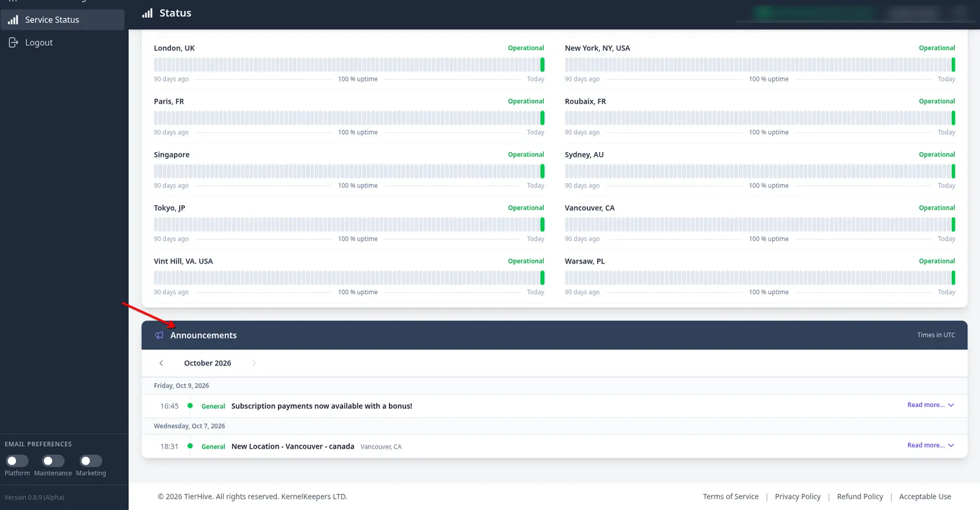Click General tag on 16:45 announcement
The image size is (980, 510).
pos(213,406)
